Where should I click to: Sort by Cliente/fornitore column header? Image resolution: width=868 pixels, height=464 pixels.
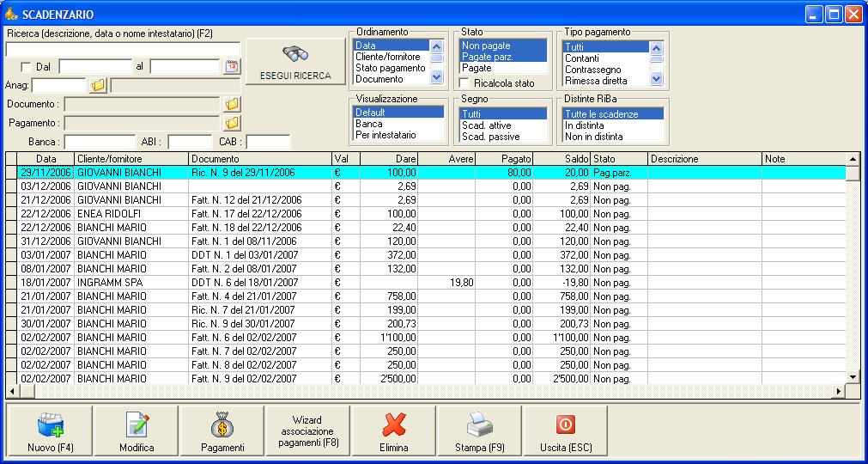point(131,159)
